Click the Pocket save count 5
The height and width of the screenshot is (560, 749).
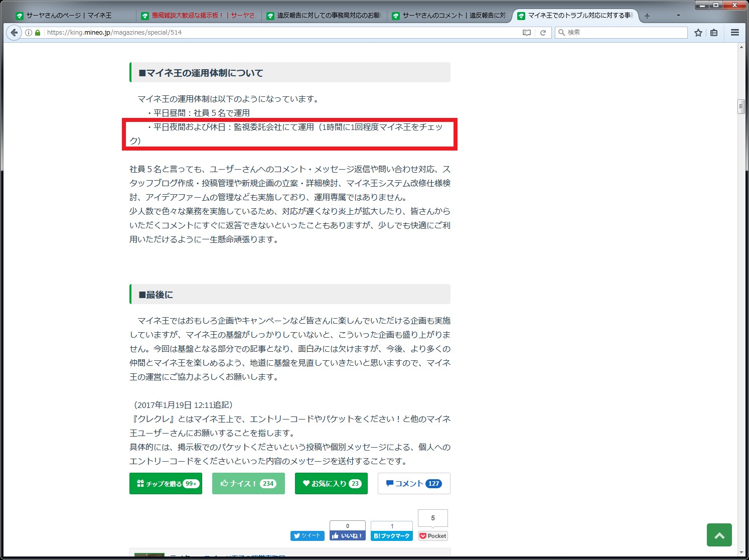(x=433, y=518)
